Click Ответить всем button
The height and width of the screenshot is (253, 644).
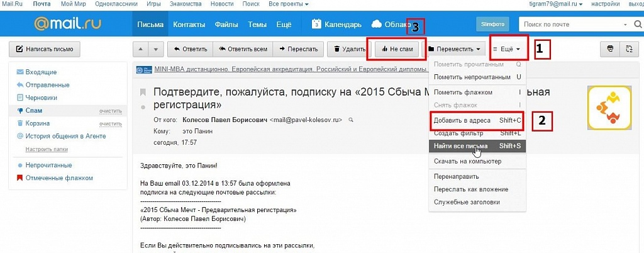coord(243,49)
